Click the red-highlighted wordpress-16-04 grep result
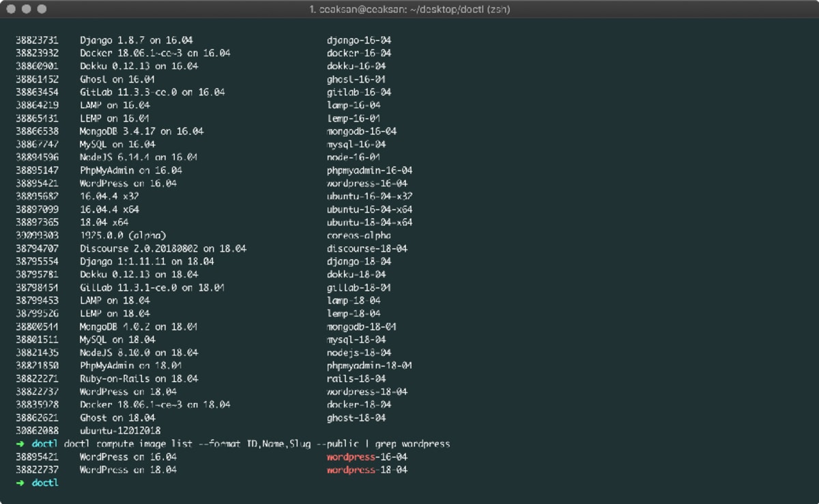 click(x=367, y=457)
